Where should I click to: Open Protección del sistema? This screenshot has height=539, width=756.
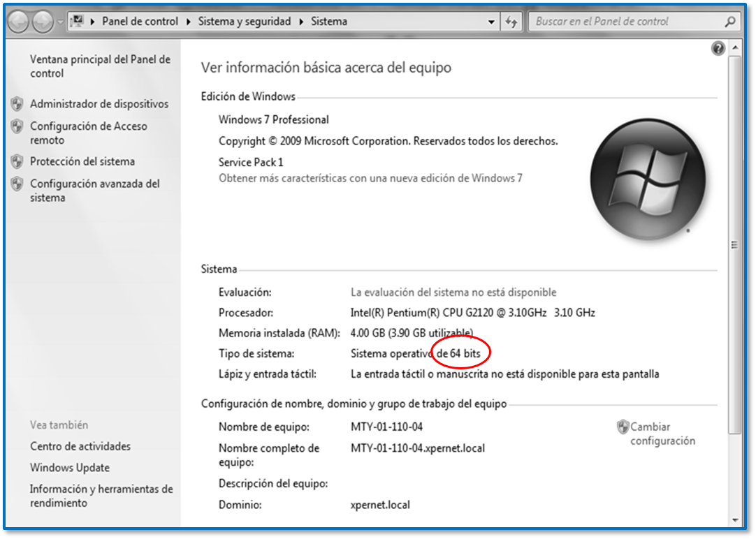[82, 161]
